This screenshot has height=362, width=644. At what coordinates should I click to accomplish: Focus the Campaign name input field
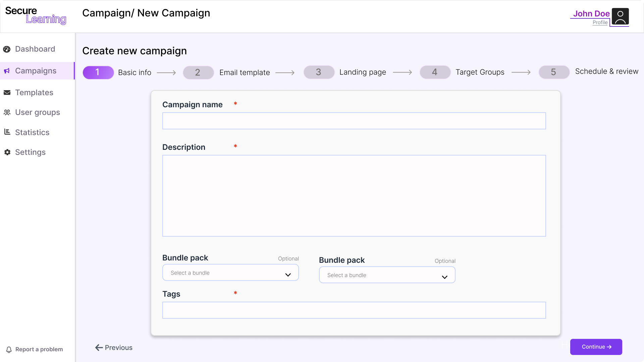[354, 121]
